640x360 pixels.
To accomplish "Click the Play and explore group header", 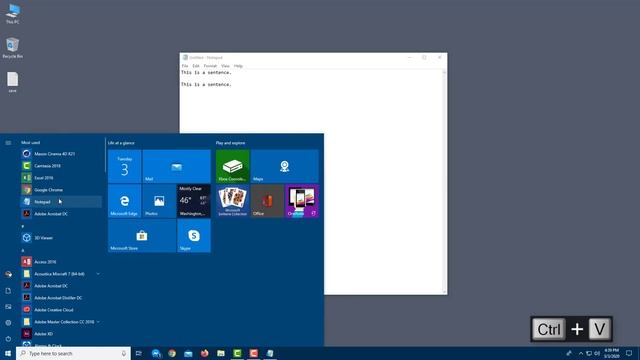I will pyautogui.click(x=231, y=143).
